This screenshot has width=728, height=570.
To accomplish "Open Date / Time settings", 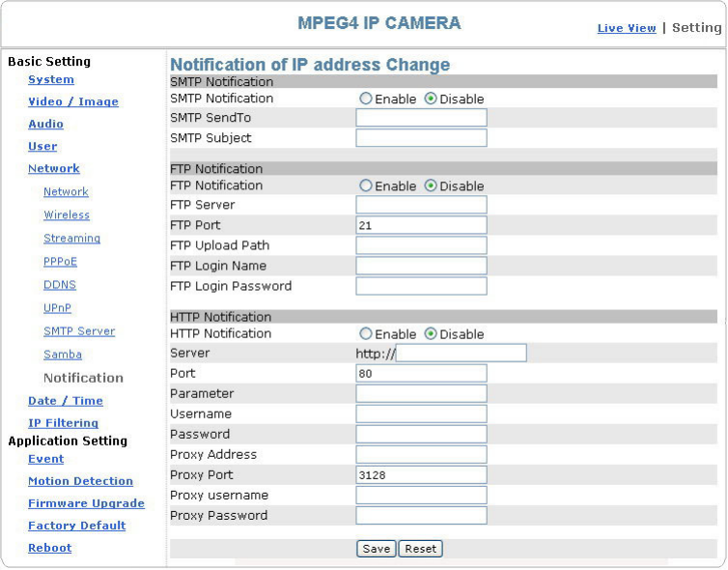I will pos(66,401).
